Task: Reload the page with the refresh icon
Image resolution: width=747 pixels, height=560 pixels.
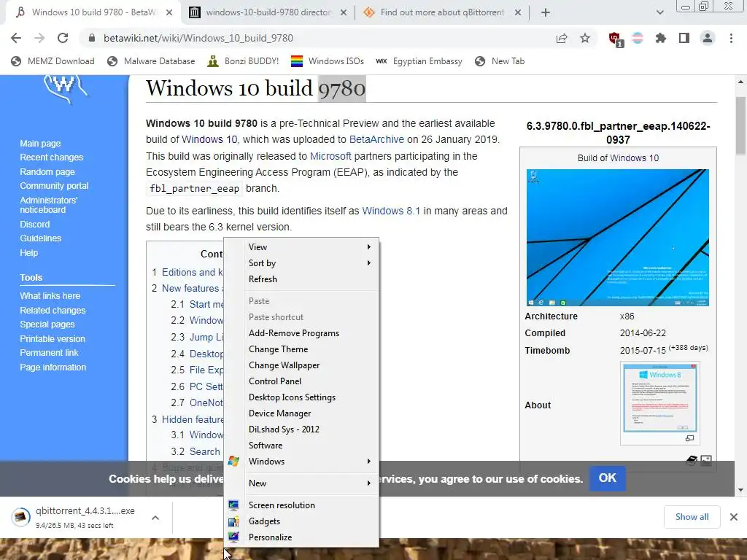Action: pos(63,38)
